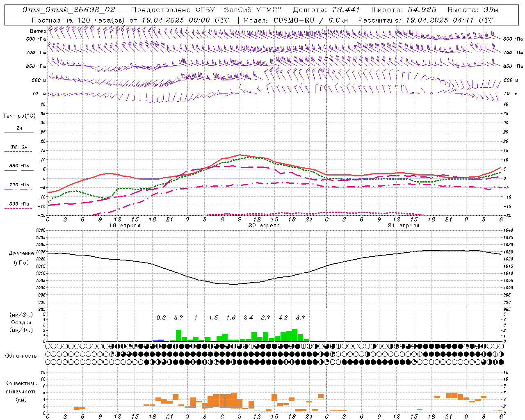
Task: Click the Td 2м dew point legend entry
Action: (19, 147)
